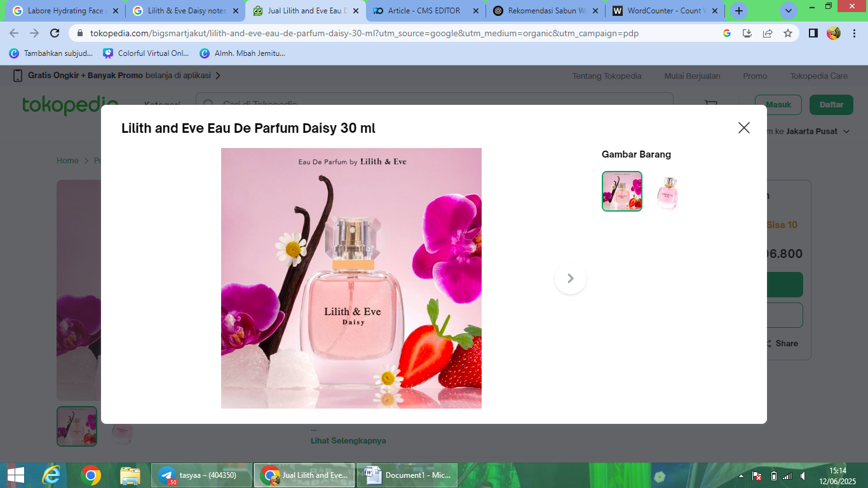Viewport: 868px width, 488px height.
Task: View site information icon in address bar
Action: pyautogui.click(x=79, y=34)
